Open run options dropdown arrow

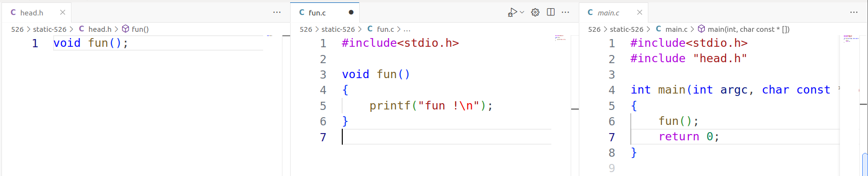coord(522,12)
